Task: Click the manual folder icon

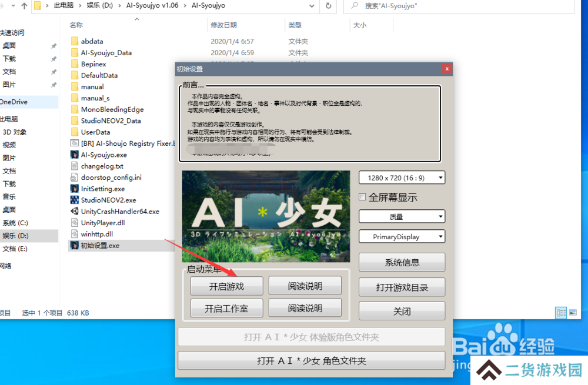Action: click(x=74, y=86)
